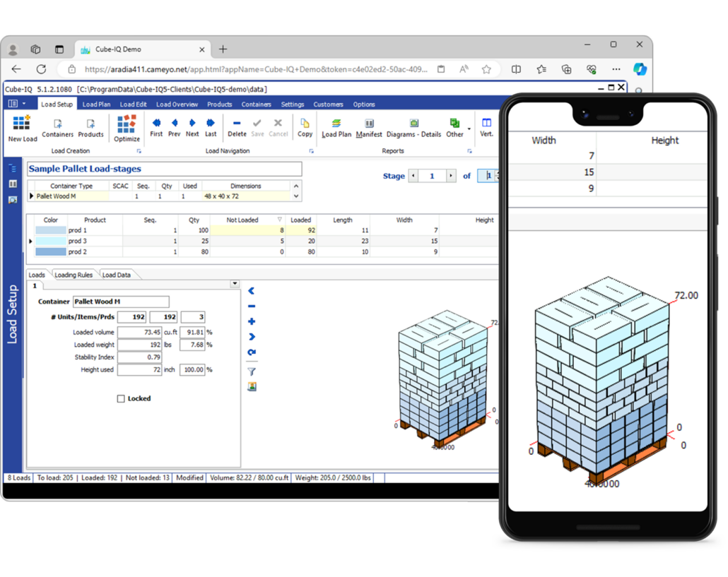
Task: Click the filter funnel icon beside the diagram
Action: point(252,371)
